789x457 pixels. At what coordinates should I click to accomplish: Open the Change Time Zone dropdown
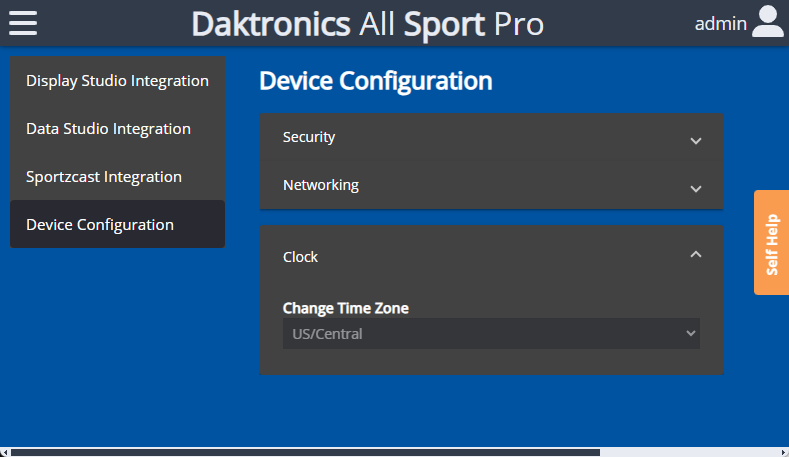tap(491, 334)
